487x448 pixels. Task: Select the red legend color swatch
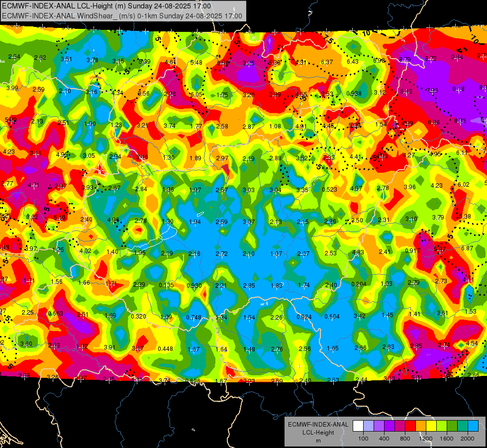[x=410, y=426]
